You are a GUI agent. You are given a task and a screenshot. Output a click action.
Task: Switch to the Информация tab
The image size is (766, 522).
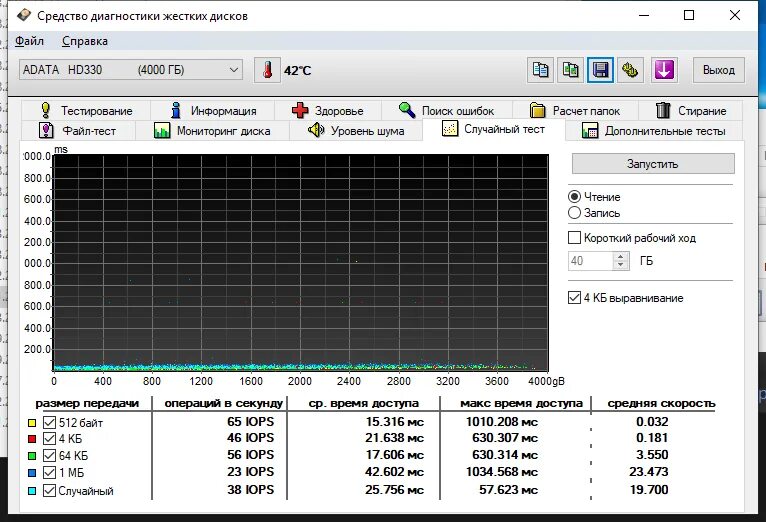coord(213,110)
